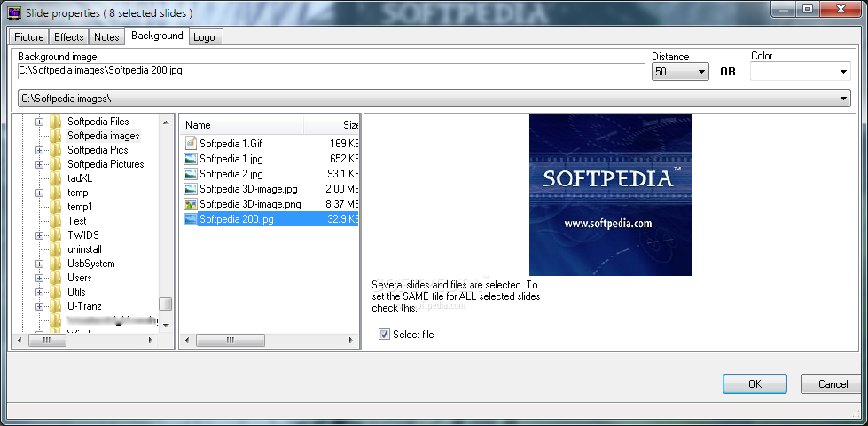Select Softpedia 1.jpg file name
The width and height of the screenshot is (868, 426).
(x=231, y=159)
